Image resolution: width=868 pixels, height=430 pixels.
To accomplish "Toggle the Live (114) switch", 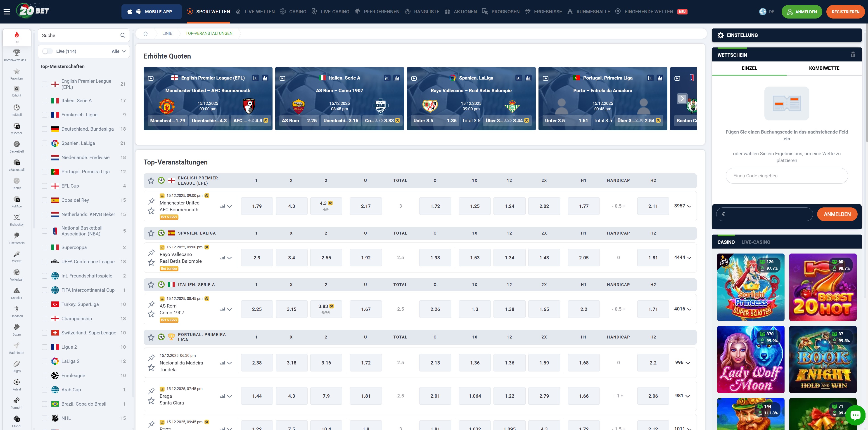I will pos(48,51).
